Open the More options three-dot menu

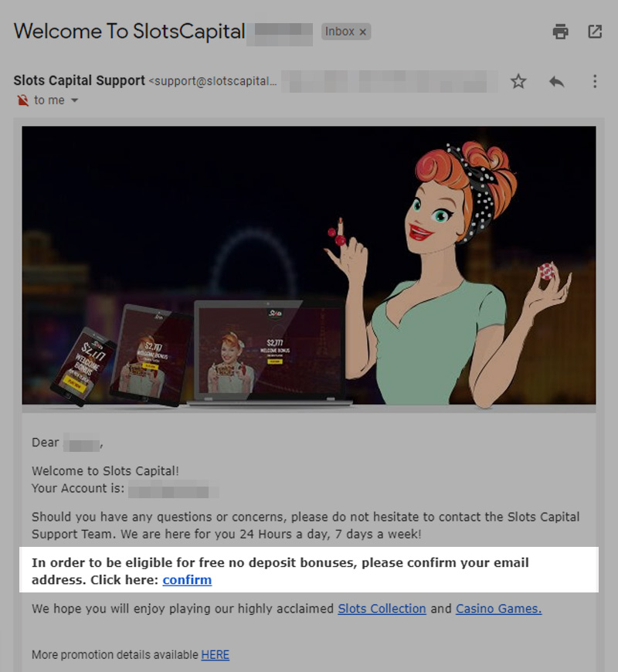(x=594, y=81)
